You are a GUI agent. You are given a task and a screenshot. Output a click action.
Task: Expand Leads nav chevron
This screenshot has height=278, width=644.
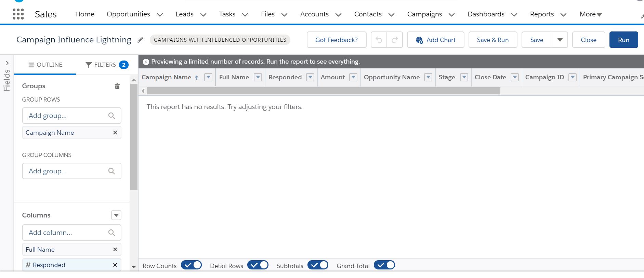[203, 15]
